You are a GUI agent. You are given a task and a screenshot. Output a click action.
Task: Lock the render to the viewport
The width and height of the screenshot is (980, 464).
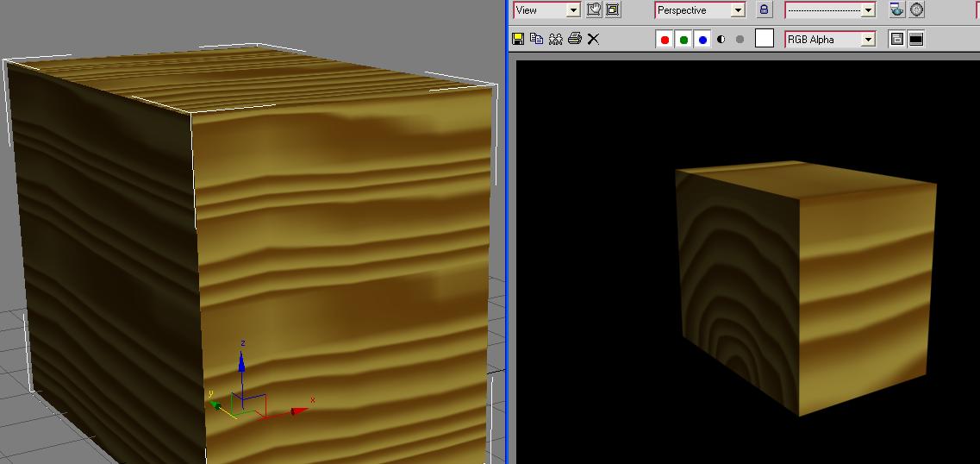[765, 9]
